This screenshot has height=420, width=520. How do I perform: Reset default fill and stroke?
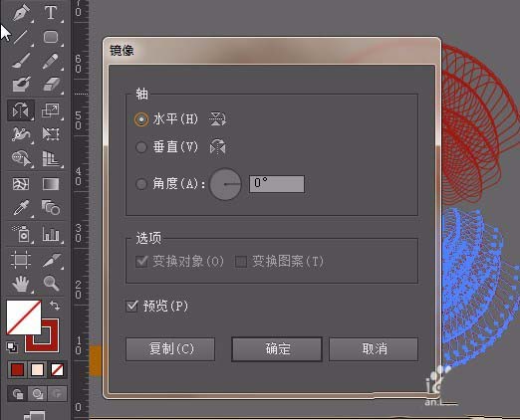coord(12,347)
